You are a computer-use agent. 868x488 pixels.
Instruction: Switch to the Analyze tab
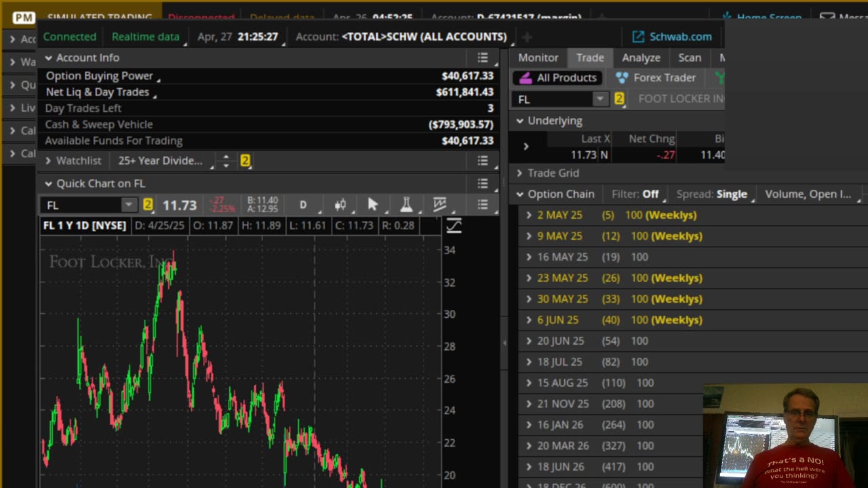(x=641, y=58)
